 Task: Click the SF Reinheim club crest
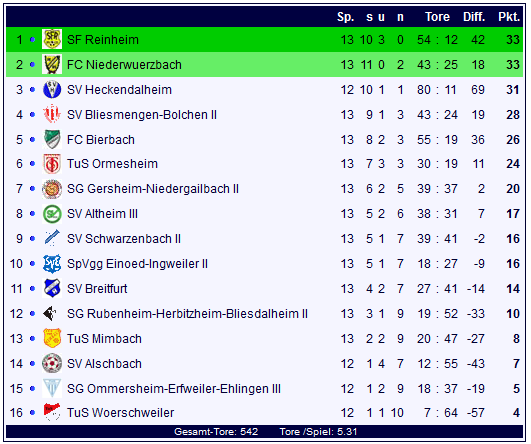[52, 39]
